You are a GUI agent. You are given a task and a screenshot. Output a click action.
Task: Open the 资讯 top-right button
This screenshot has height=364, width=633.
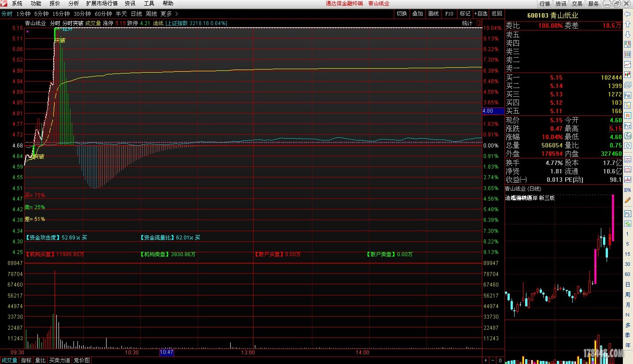click(x=561, y=4)
